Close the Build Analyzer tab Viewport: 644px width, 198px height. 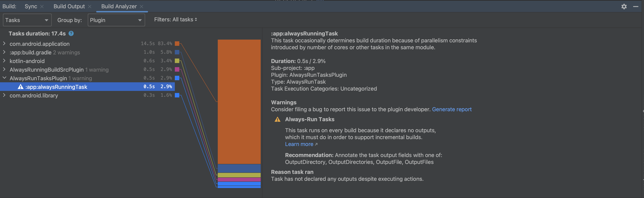click(142, 7)
